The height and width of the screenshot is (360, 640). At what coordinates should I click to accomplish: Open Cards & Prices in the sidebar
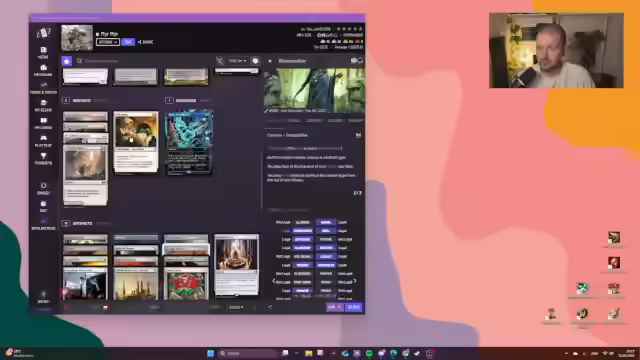tap(43, 87)
